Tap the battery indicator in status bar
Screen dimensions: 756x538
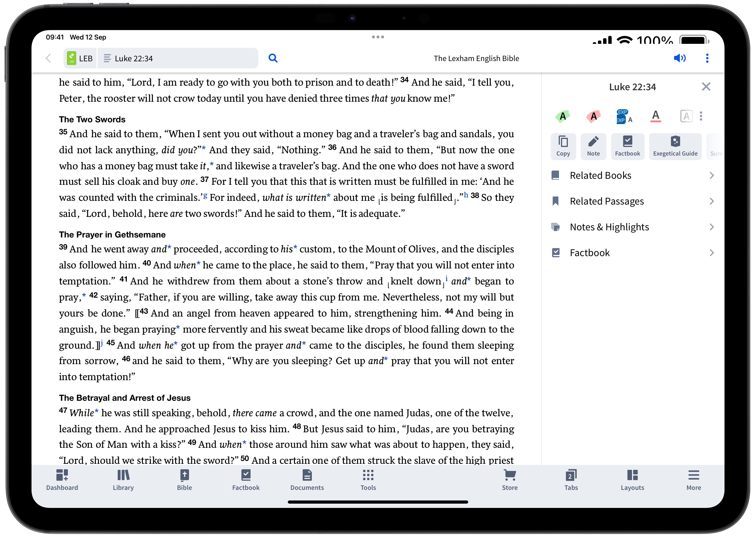tap(694, 40)
